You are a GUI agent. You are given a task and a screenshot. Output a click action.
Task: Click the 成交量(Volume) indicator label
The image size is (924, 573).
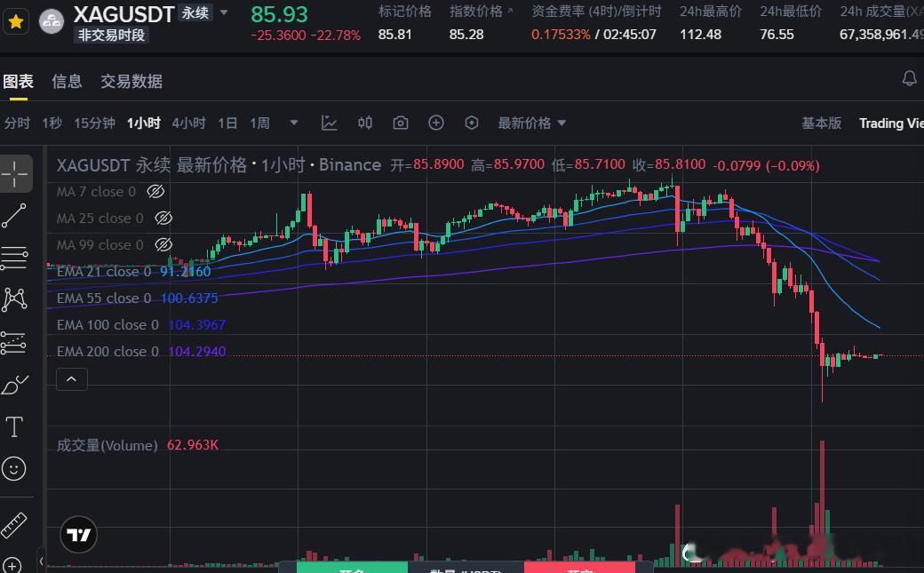click(x=108, y=445)
